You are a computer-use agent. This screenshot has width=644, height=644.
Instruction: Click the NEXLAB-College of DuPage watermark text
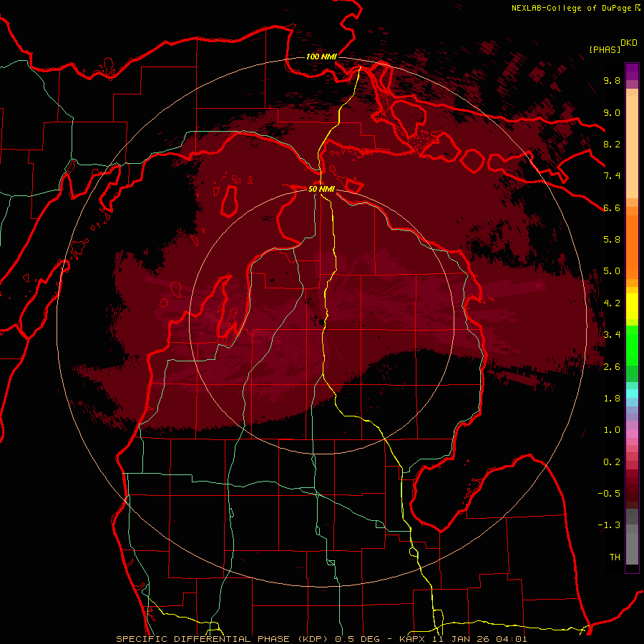click(571, 8)
